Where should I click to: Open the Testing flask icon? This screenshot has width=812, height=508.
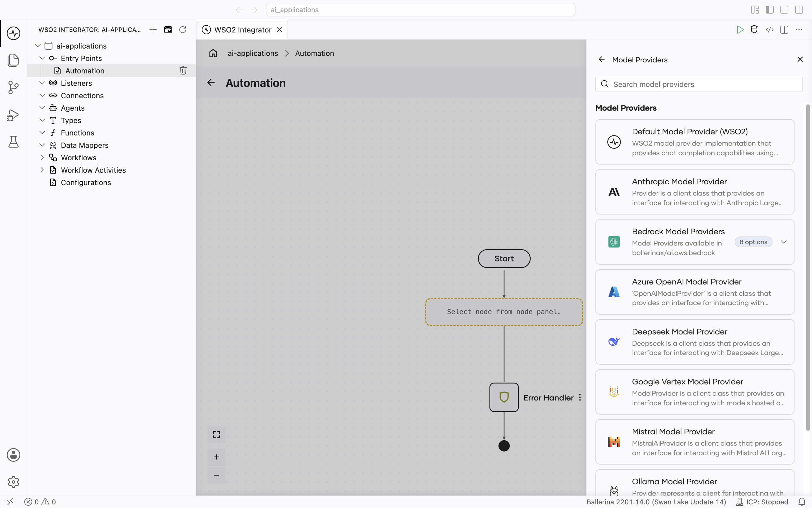(x=14, y=142)
